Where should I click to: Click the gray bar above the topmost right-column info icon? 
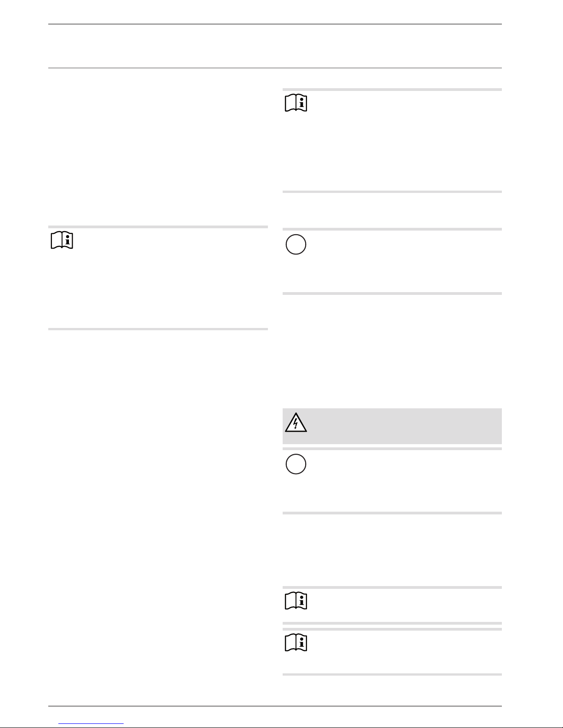tap(392, 90)
